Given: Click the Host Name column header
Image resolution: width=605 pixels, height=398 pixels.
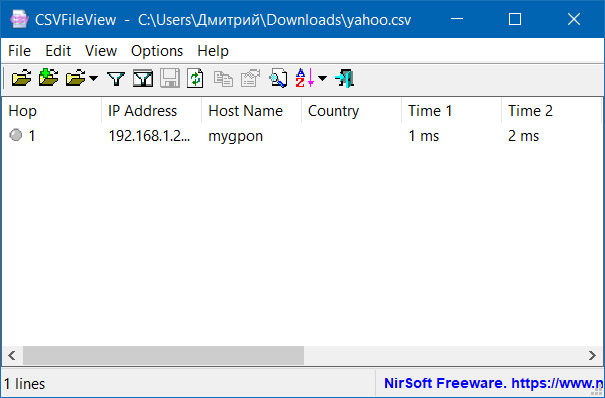Looking at the screenshot, I should click(251, 111).
